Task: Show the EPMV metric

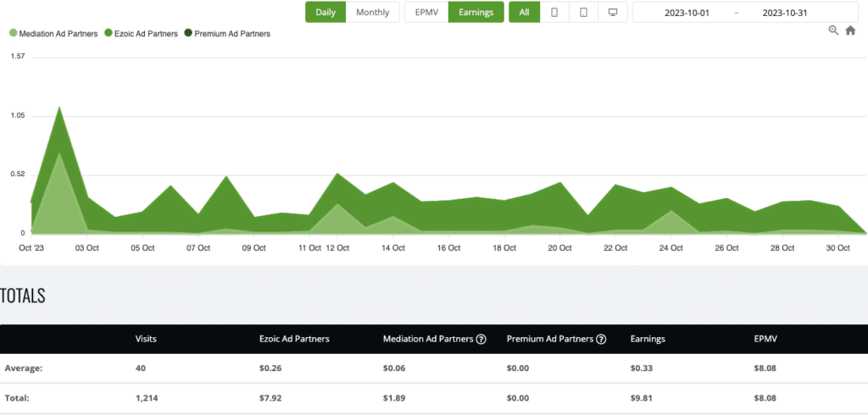Action: point(426,13)
